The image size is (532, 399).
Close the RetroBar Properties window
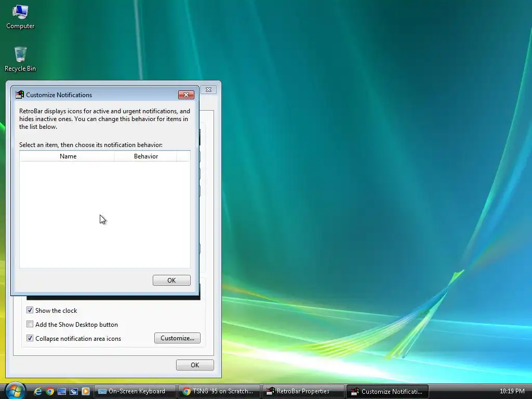click(x=208, y=89)
